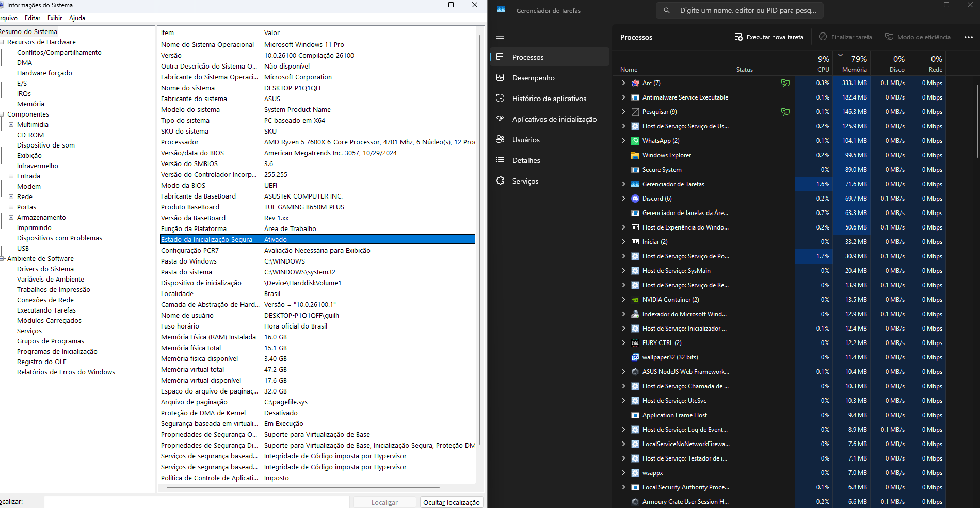Select the Conflitos/Compartilhamento tree item
The height and width of the screenshot is (508, 980).
click(x=59, y=52)
